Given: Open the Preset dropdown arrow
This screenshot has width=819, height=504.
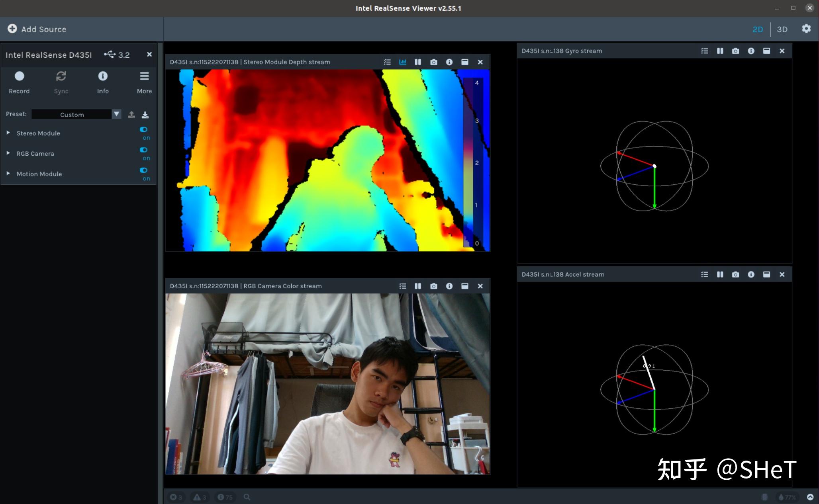Looking at the screenshot, I should click(x=116, y=114).
